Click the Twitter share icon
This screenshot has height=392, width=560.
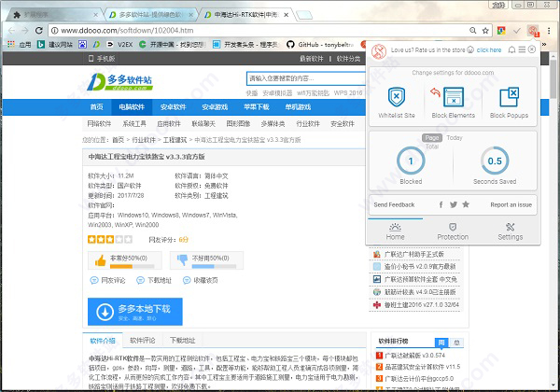(454, 204)
